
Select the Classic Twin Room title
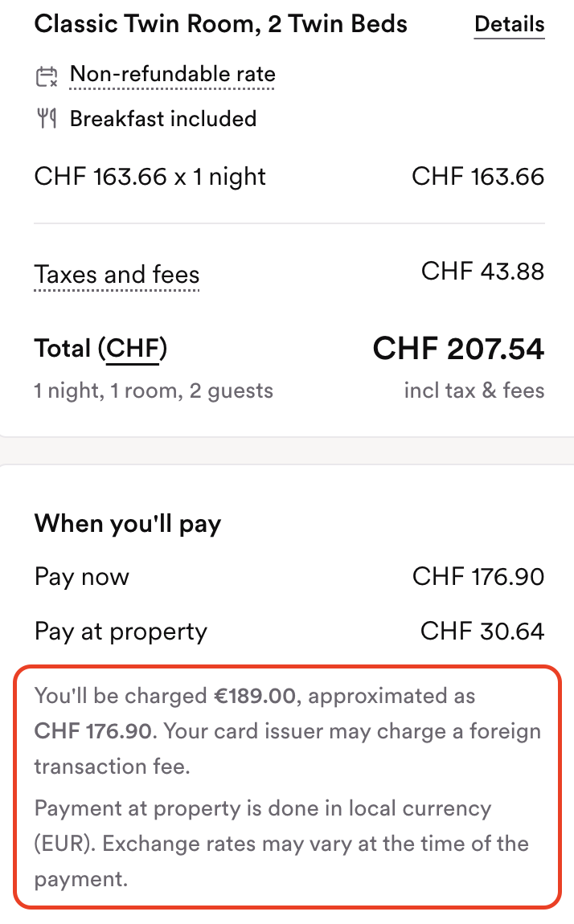(x=220, y=24)
